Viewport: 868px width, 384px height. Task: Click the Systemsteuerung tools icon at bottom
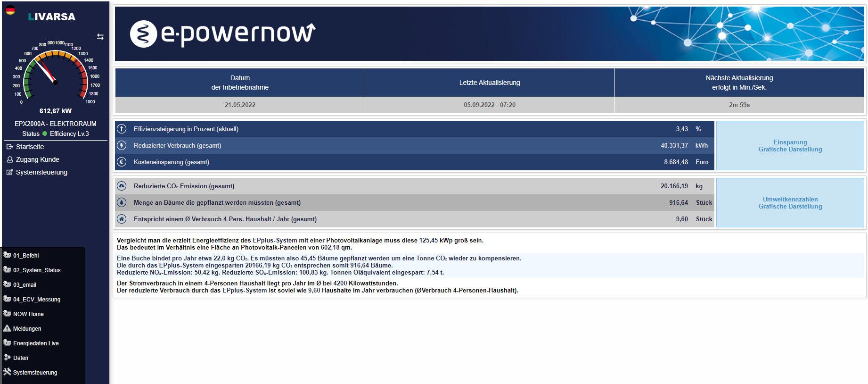click(x=7, y=372)
